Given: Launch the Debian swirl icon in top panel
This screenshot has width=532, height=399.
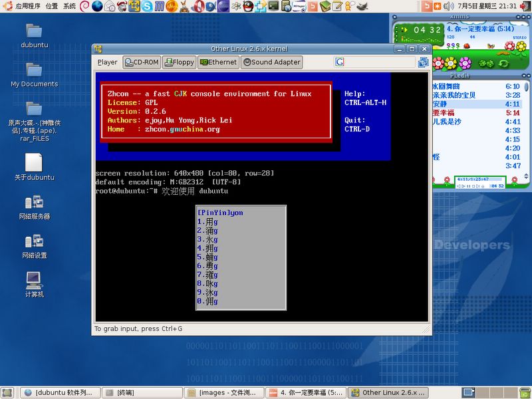Looking at the screenshot, I should [84, 6].
